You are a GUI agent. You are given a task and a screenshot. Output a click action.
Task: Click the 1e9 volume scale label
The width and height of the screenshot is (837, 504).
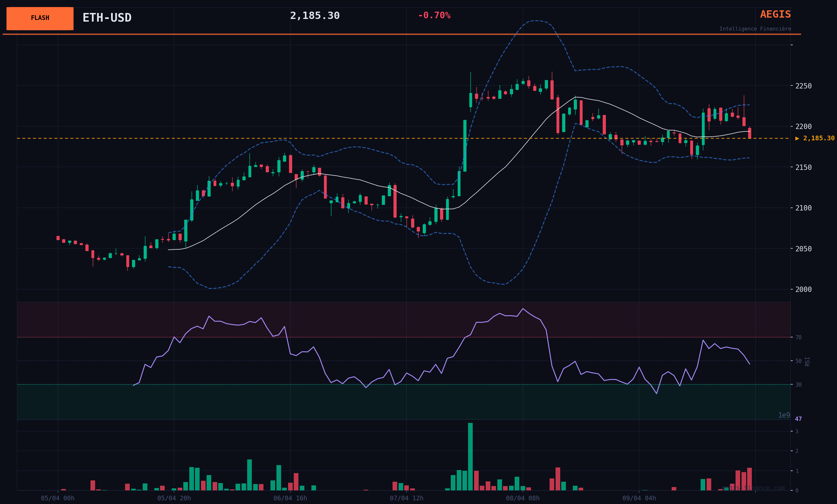point(784,415)
